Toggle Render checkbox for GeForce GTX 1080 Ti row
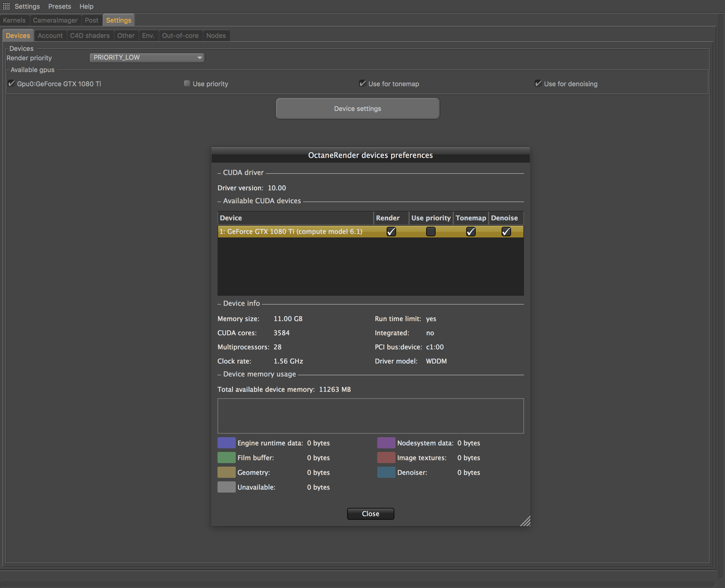This screenshot has width=725, height=588. pyautogui.click(x=391, y=231)
